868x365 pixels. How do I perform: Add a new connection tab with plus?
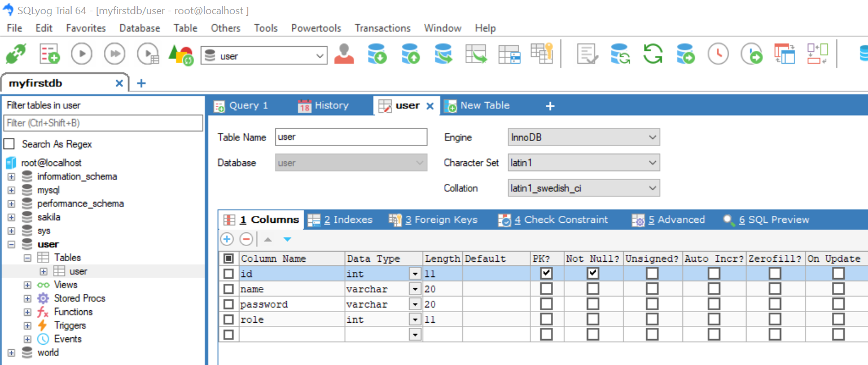(141, 83)
